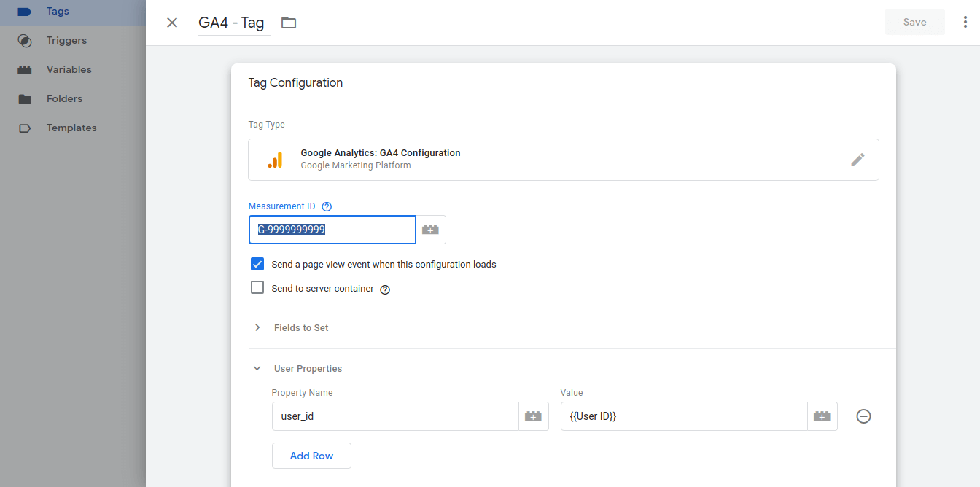Viewport: 980px width, 487px height.
Task: Click help icon next to server container
Action: [385, 289]
